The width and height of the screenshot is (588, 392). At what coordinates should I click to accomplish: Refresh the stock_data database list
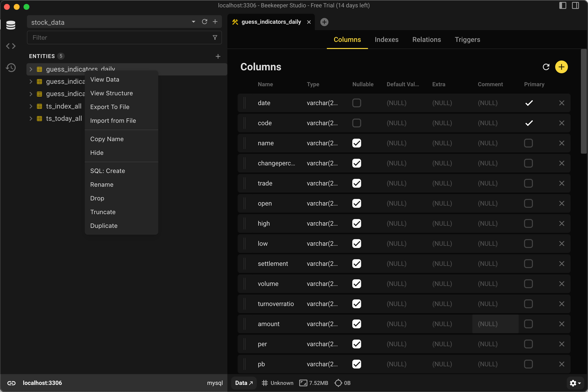[x=205, y=22]
